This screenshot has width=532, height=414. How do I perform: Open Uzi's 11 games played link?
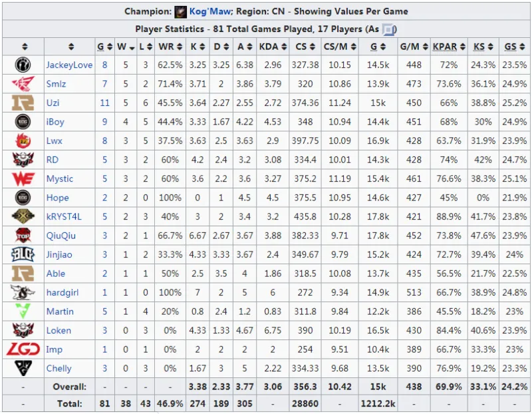click(x=104, y=103)
